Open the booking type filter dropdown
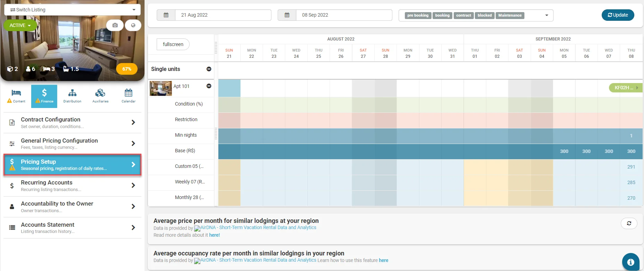This screenshot has height=271, width=644. (x=476, y=15)
